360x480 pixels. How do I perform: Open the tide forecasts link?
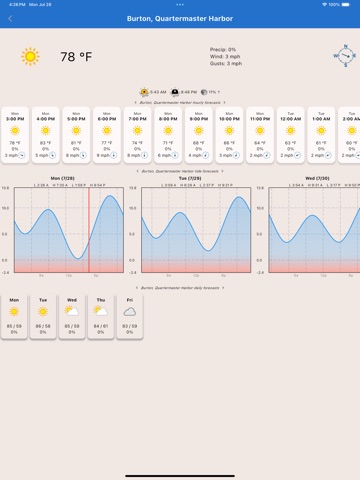point(180,171)
